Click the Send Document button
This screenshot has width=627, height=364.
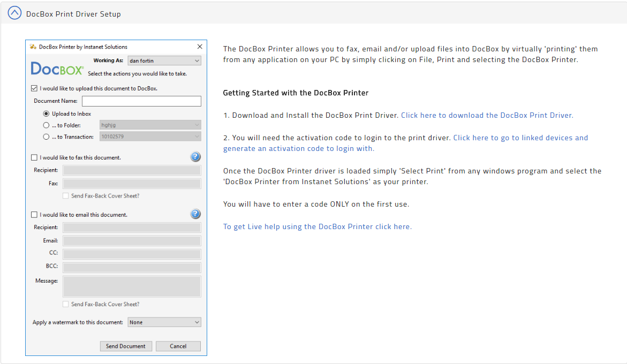(126, 346)
